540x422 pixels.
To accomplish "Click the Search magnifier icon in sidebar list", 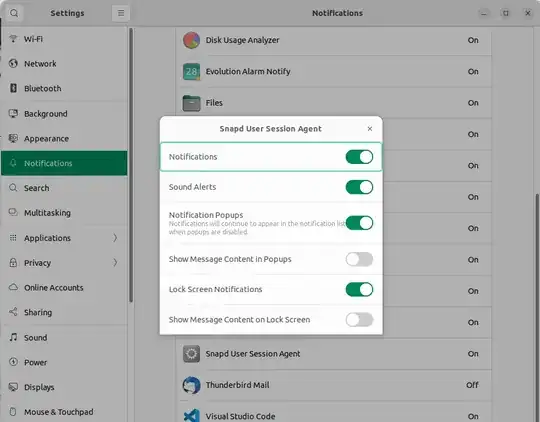I will coord(13,188).
